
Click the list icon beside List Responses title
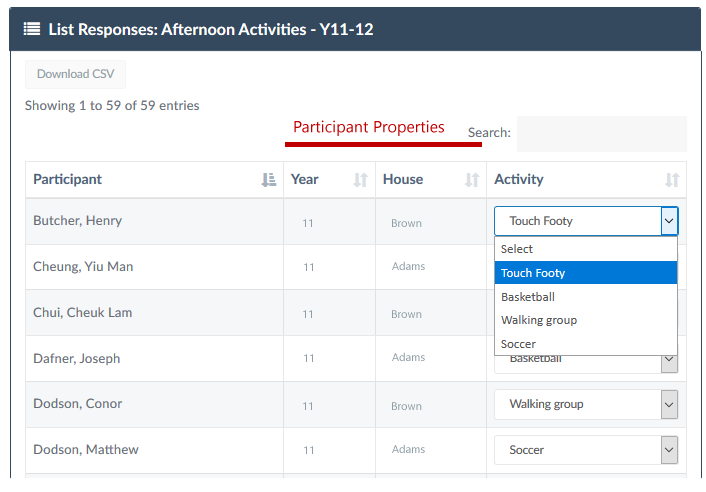tap(32, 29)
